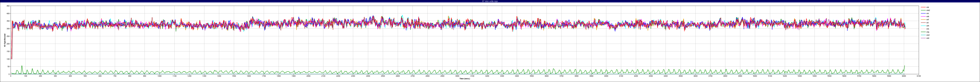Screen dimensions: 980x82
Task: Select the sdc legend entry
Action: 924,13
